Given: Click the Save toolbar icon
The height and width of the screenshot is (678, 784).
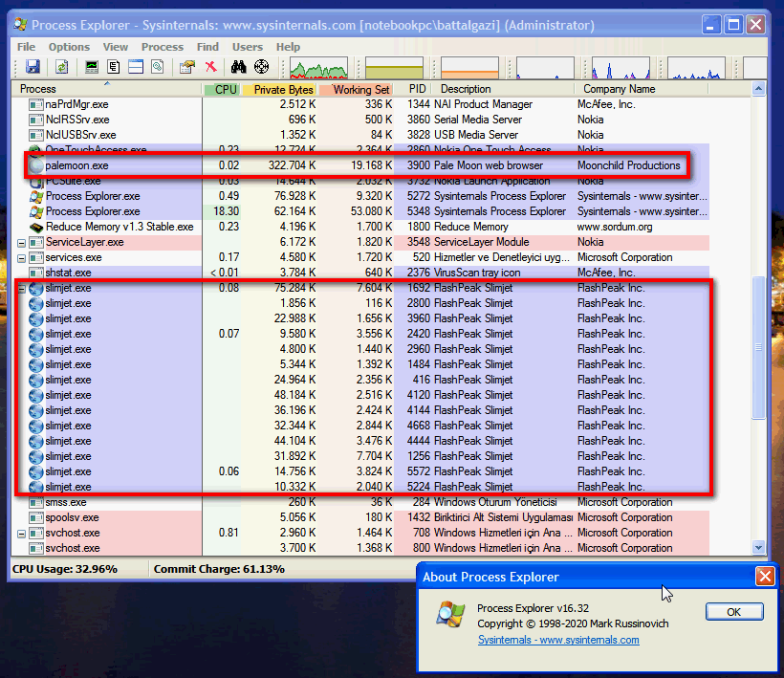Looking at the screenshot, I should click(33, 67).
